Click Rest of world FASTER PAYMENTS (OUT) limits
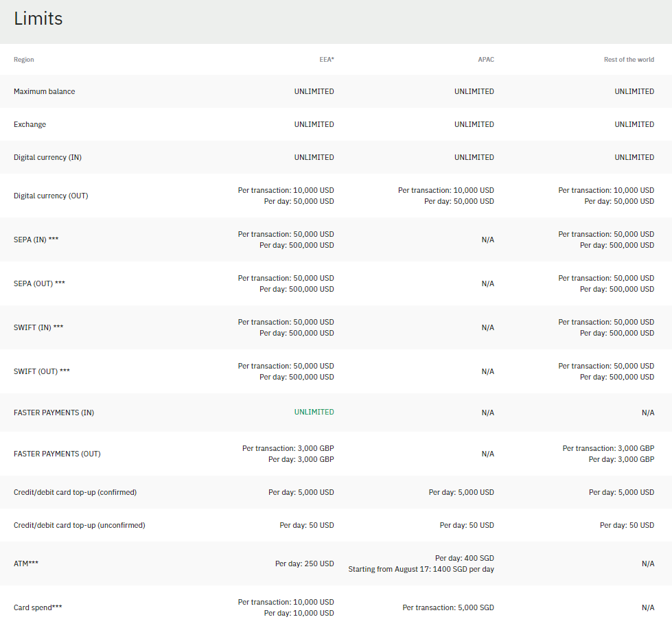 [x=608, y=454]
